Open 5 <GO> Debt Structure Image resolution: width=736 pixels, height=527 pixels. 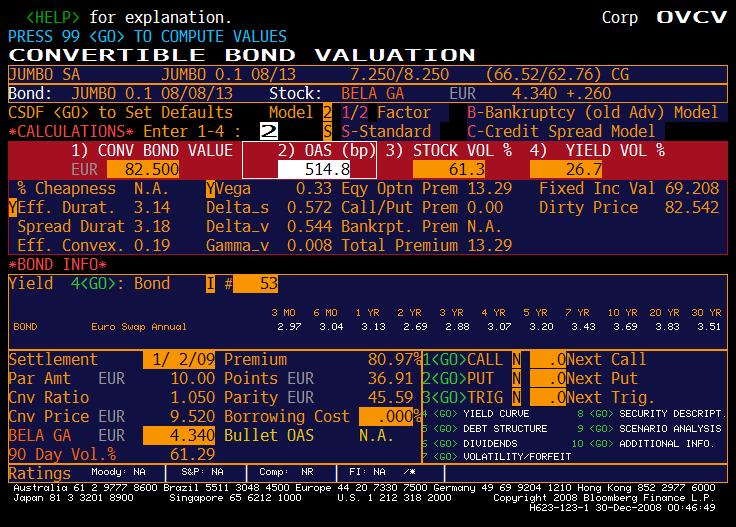pos(485,429)
